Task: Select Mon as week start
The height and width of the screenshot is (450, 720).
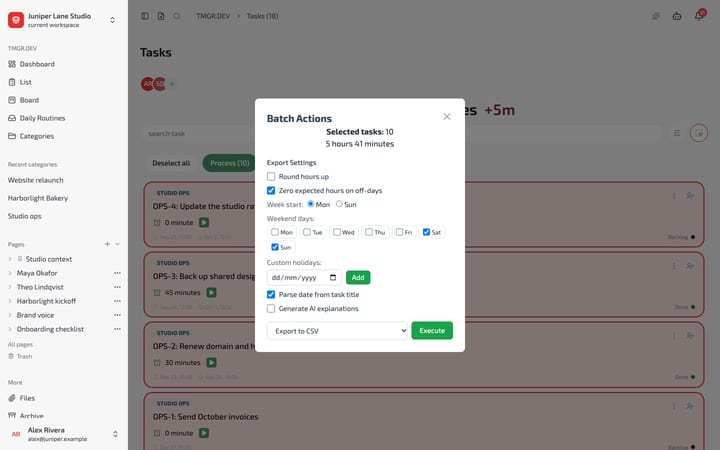Action: [311, 204]
